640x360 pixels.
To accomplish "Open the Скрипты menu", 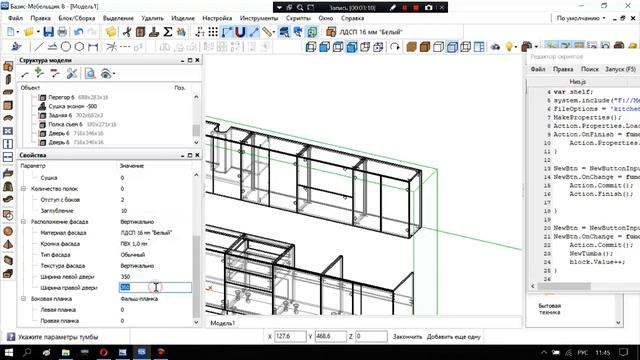I will coord(298,18).
